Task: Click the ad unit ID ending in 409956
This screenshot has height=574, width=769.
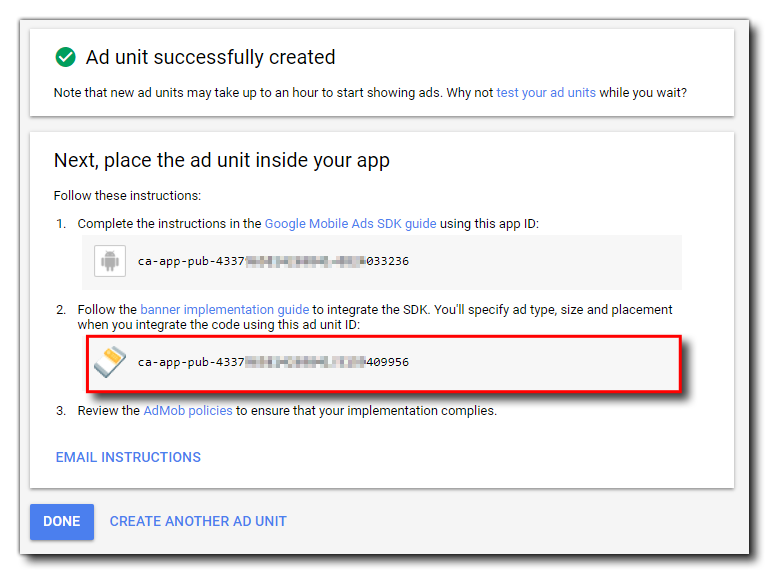Action: (x=273, y=362)
